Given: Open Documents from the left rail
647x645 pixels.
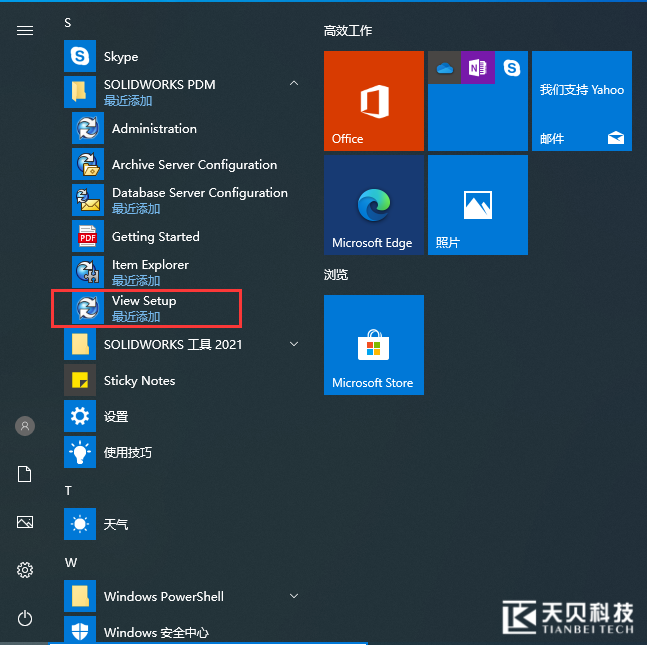Looking at the screenshot, I should pyautogui.click(x=25, y=474).
